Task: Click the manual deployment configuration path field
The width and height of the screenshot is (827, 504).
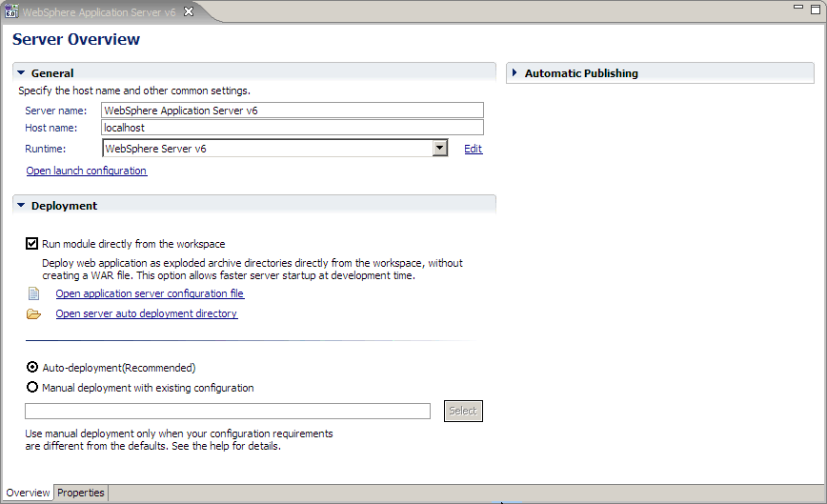Action: coord(228,412)
